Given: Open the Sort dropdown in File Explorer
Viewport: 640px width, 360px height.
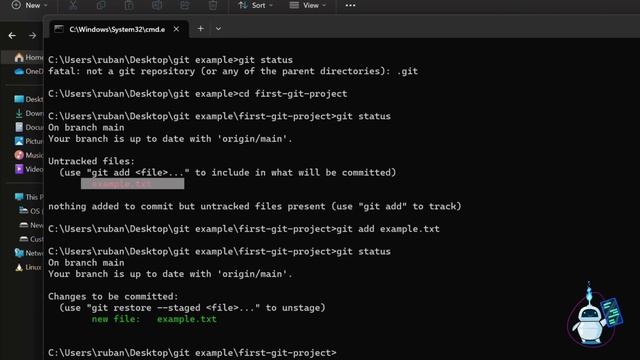Looking at the screenshot, I should coord(256,5).
